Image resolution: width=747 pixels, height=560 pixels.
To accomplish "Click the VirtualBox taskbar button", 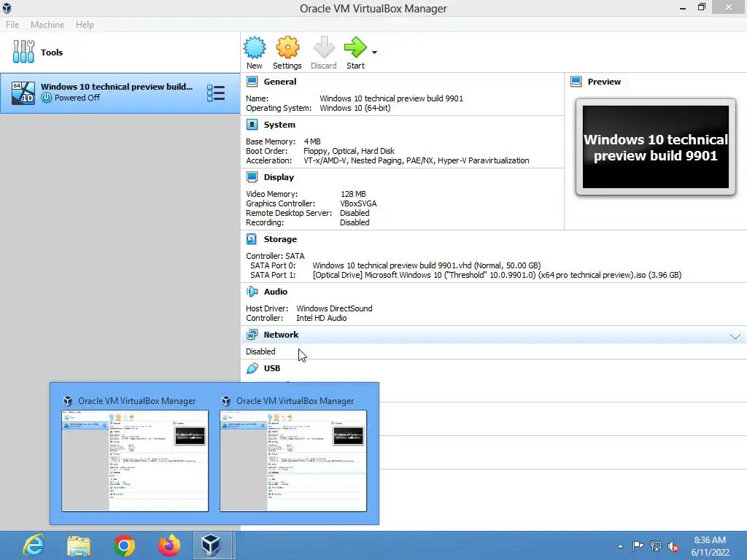I will (x=214, y=545).
